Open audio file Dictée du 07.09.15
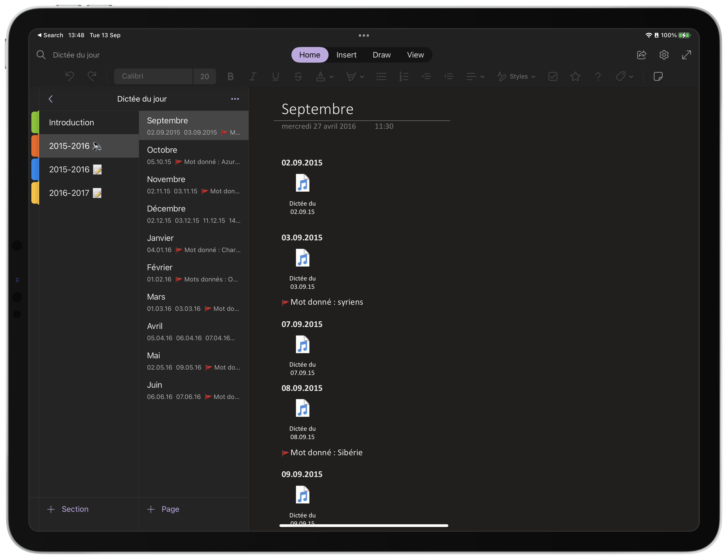728x560 pixels. pos(302,356)
